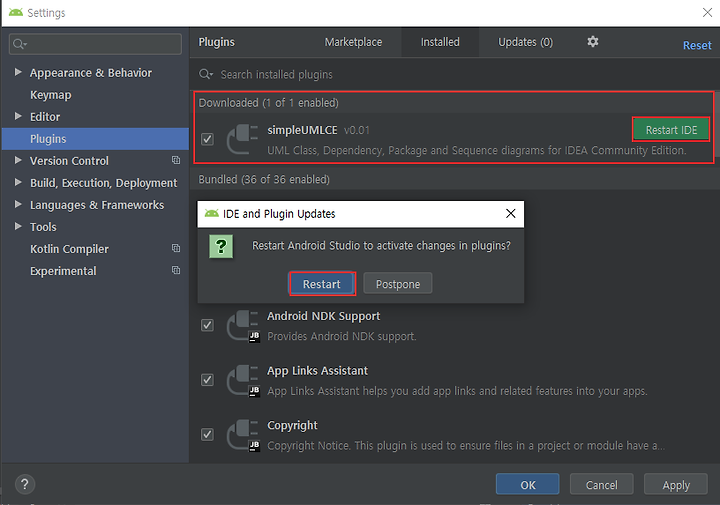Screen dimensions: 720x505
Task: Click the green question mark dialog icon
Action: 221,247
